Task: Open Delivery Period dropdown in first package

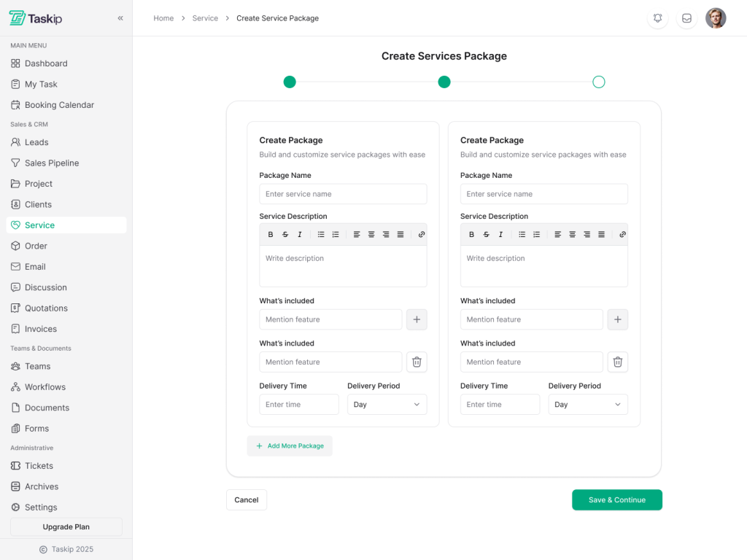Action: [387, 405]
